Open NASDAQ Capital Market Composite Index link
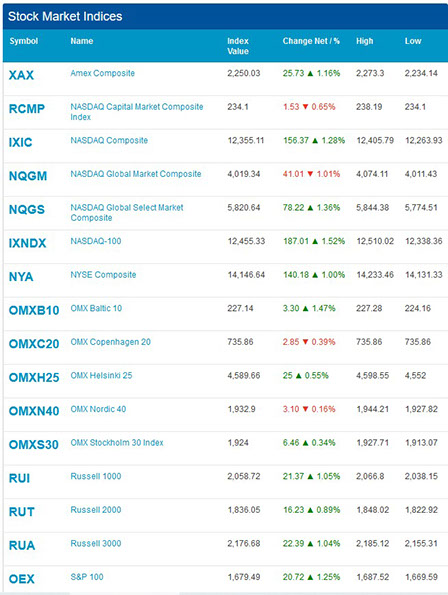 137,112
